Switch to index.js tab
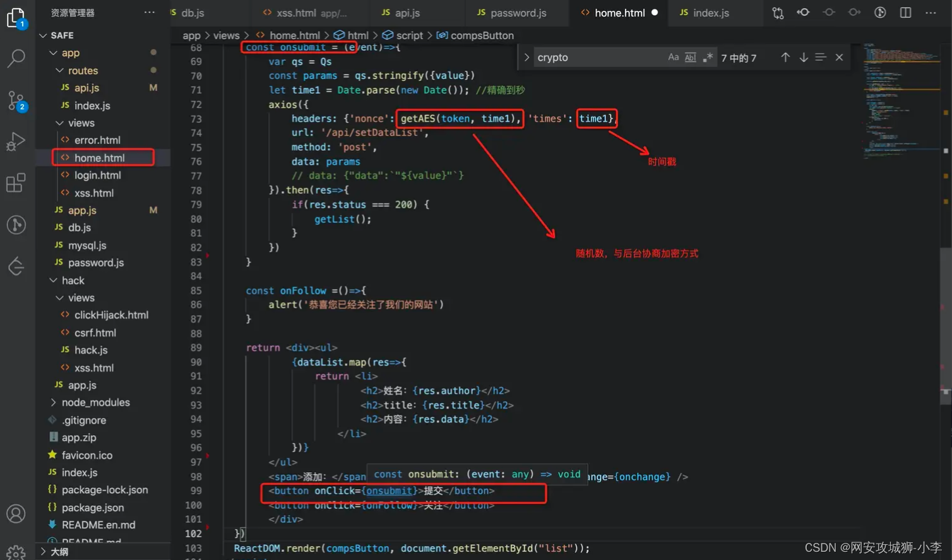Screen dimensions: 952x560 [x=711, y=13]
